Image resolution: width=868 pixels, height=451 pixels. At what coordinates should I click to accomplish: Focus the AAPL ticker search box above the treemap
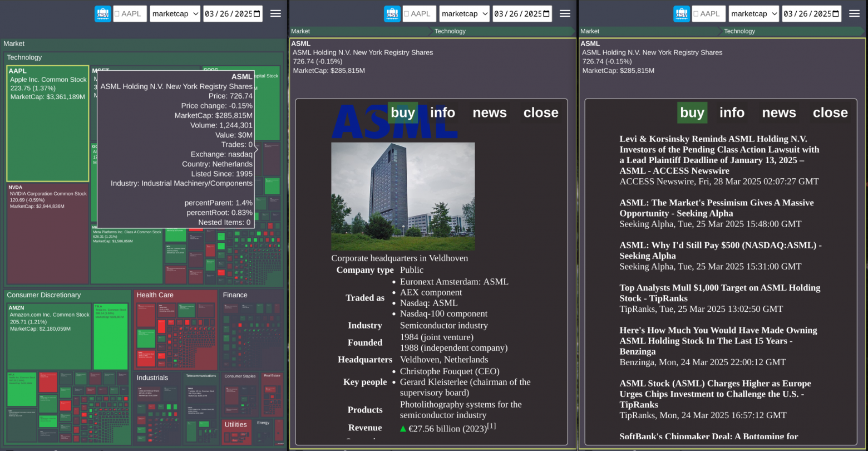click(x=130, y=14)
